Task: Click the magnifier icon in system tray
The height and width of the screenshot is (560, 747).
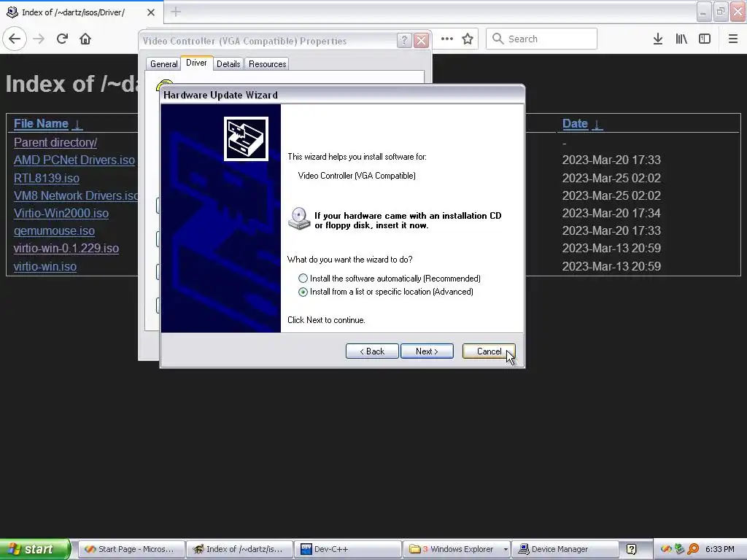Action: point(693,549)
